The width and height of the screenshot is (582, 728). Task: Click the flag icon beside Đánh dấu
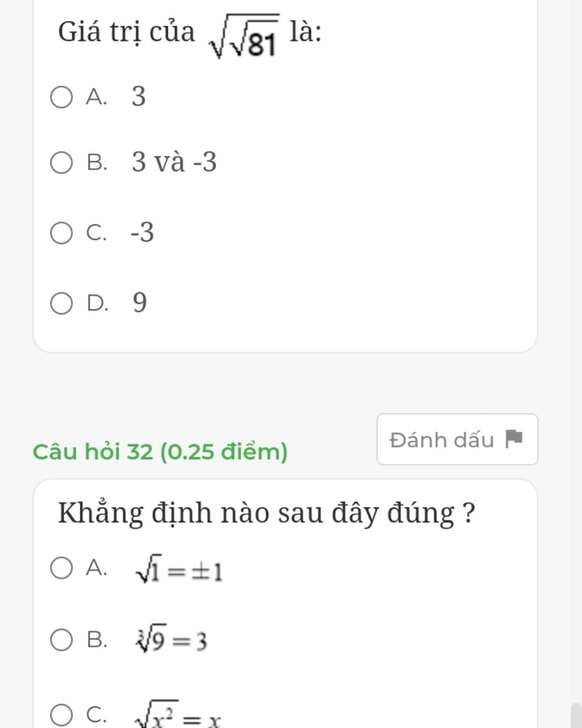pyautogui.click(x=514, y=439)
